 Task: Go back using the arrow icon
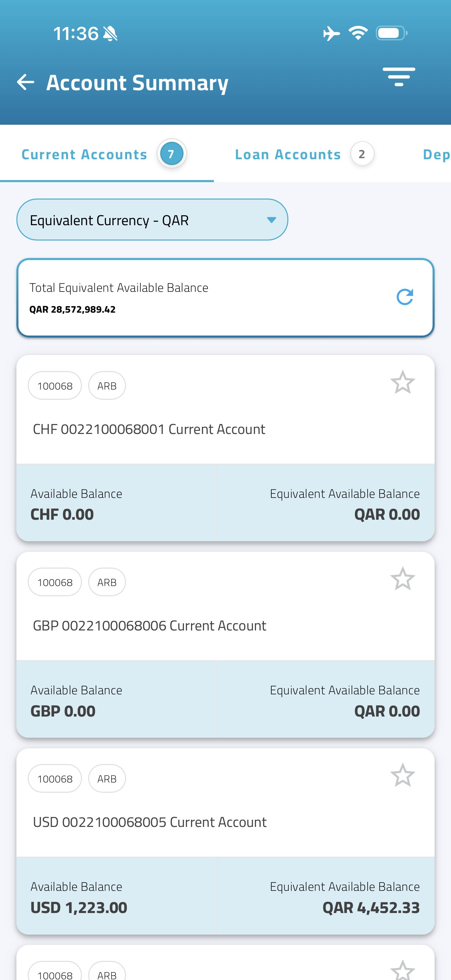[26, 82]
